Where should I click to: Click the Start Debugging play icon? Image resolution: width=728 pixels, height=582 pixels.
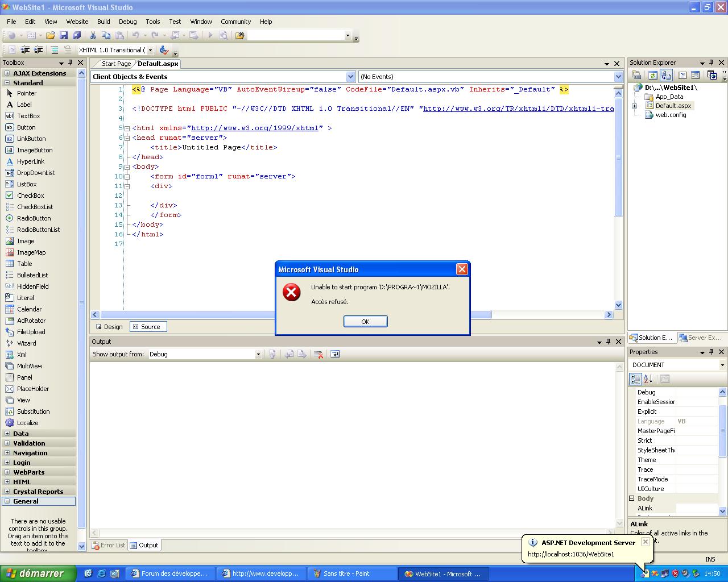[x=210, y=35]
